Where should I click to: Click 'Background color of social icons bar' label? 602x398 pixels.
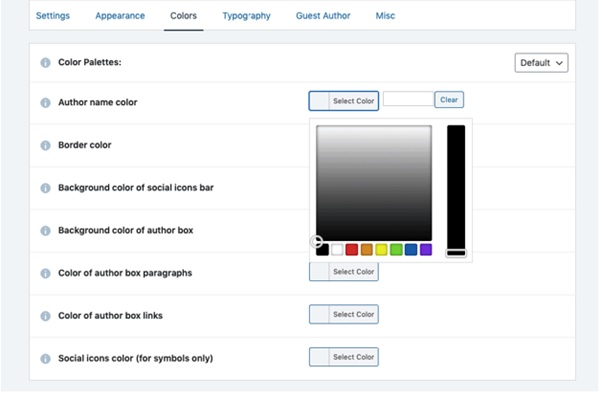[136, 188]
